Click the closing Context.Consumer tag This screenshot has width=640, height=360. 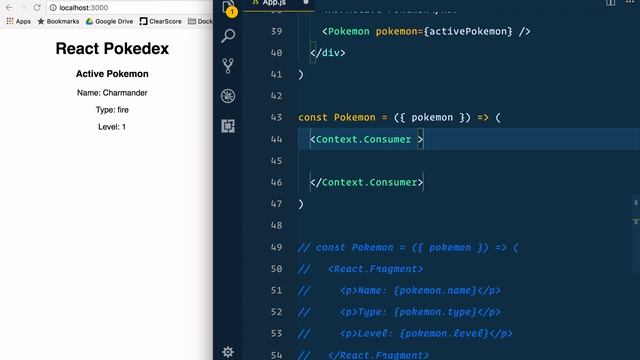pyautogui.click(x=366, y=182)
